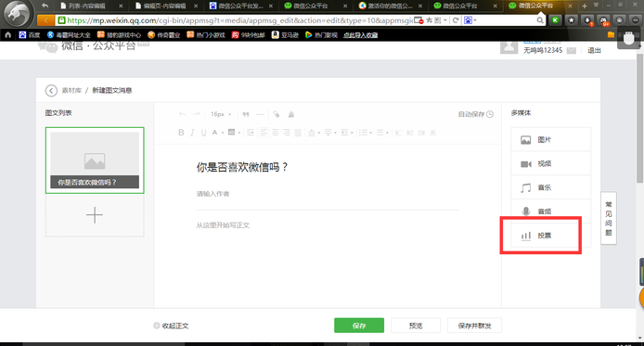Switch to the 微信公众平台发... browser tab
Screen dimensions: 644x346
click(x=240, y=6)
